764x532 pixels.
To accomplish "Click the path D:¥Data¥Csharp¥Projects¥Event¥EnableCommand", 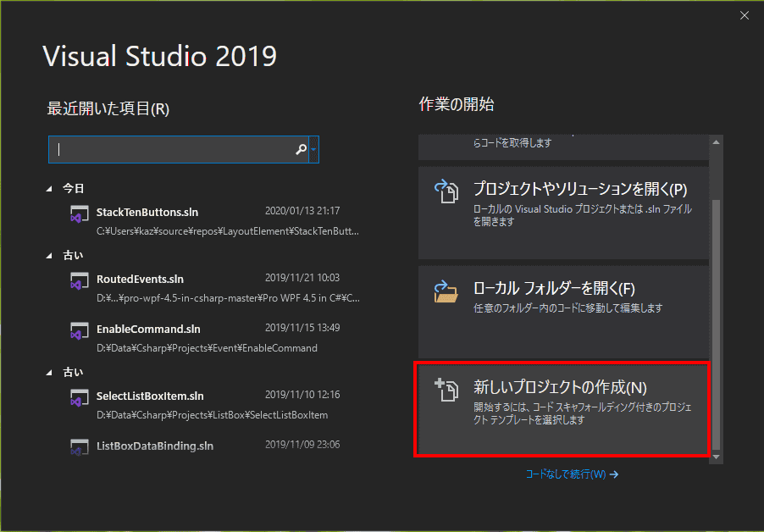I will [x=207, y=348].
